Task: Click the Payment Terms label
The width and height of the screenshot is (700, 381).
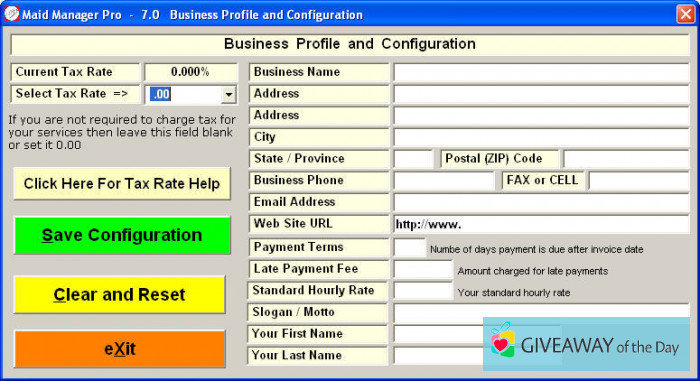Action: (x=319, y=247)
